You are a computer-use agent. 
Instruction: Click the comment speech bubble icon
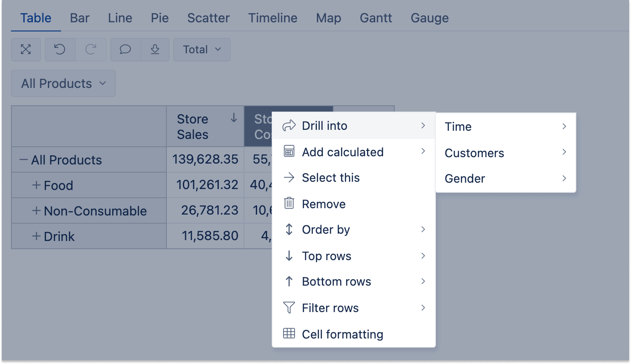coord(125,50)
